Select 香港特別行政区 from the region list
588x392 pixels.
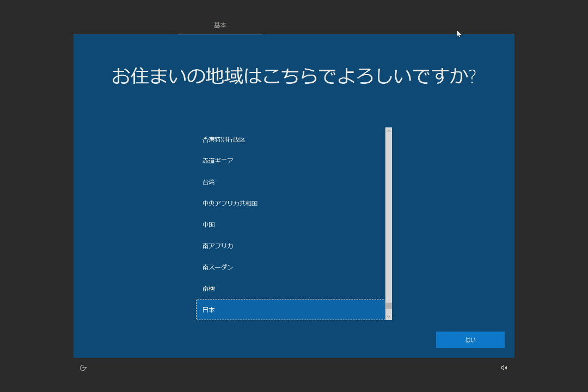[291, 139]
